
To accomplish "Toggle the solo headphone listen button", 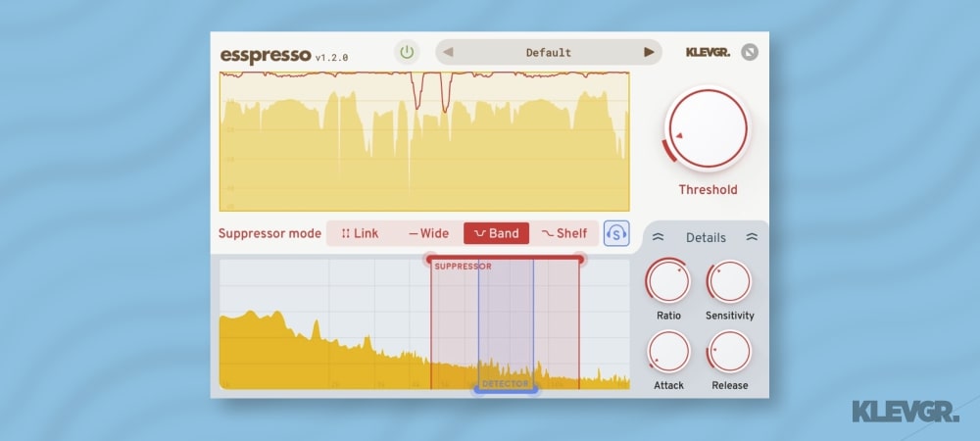I will click(616, 233).
